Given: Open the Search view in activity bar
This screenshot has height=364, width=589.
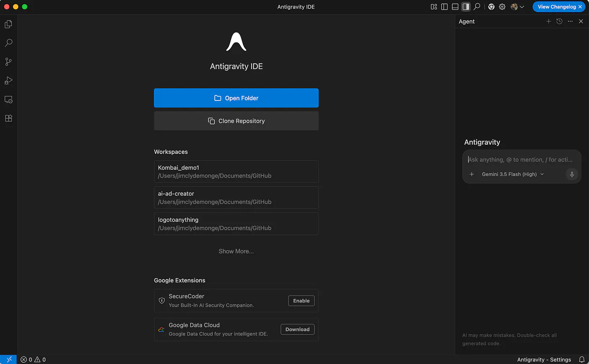Looking at the screenshot, I should pos(8,43).
